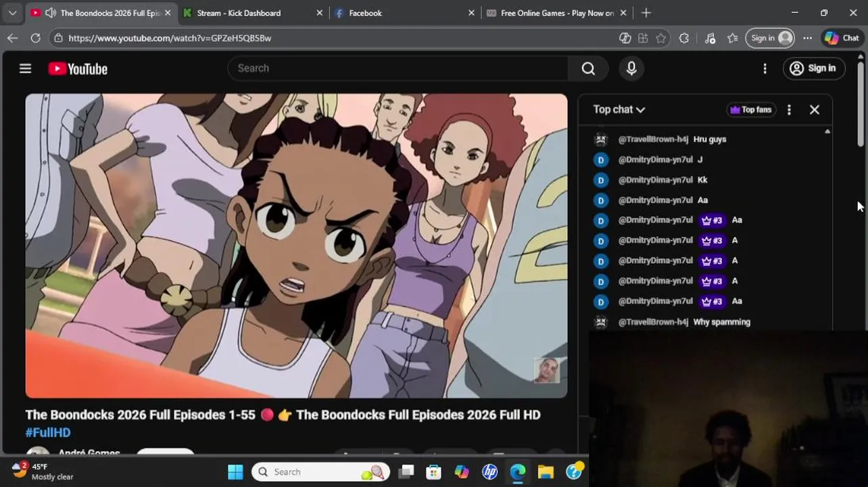
Task: Click the browser address bar URL
Action: point(170,38)
